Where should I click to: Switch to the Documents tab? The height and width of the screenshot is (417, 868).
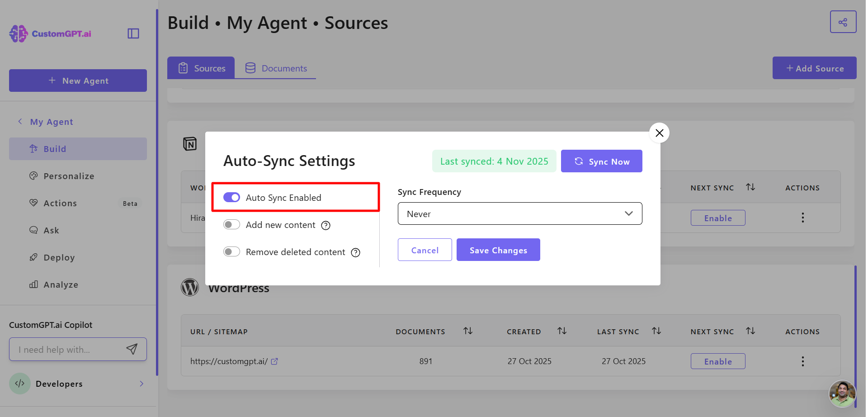(x=275, y=68)
